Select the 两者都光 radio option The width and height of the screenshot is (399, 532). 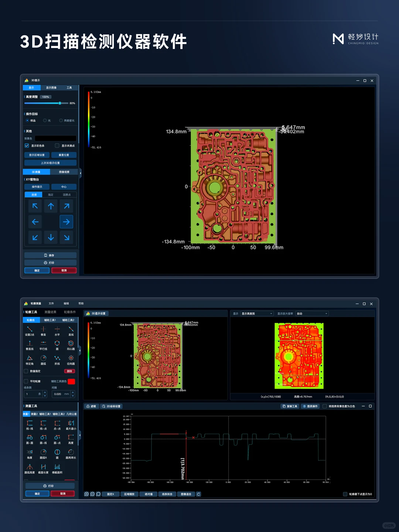pos(61,120)
